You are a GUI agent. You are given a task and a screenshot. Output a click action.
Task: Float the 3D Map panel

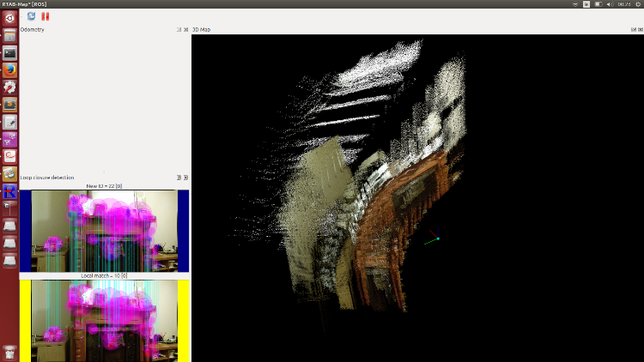coord(632,30)
